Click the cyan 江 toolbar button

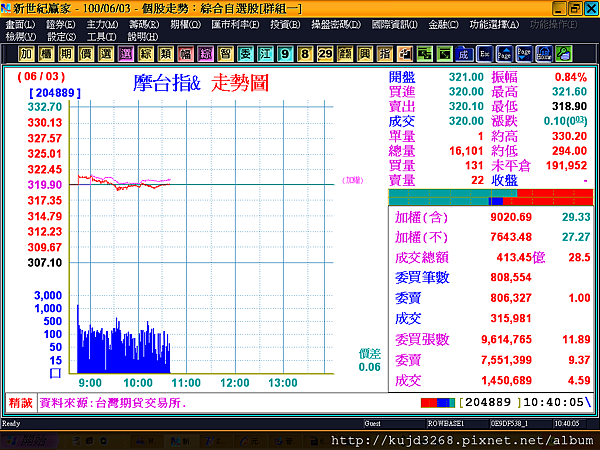click(x=265, y=54)
